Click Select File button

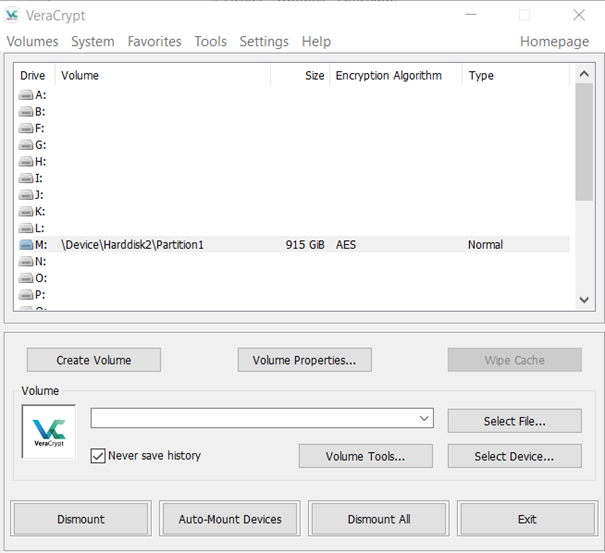click(515, 421)
